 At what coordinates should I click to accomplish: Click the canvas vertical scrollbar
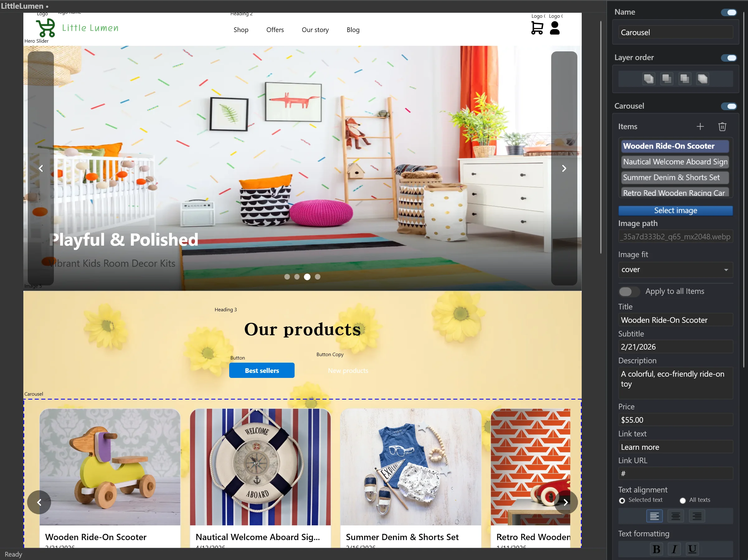[x=601, y=137]
